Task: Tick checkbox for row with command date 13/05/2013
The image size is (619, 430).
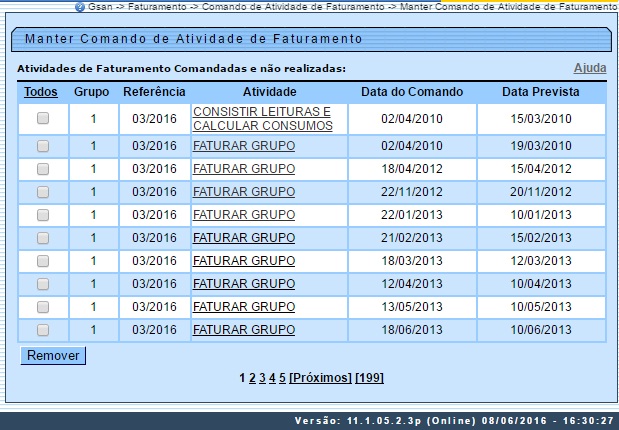Action: [43, 307]
